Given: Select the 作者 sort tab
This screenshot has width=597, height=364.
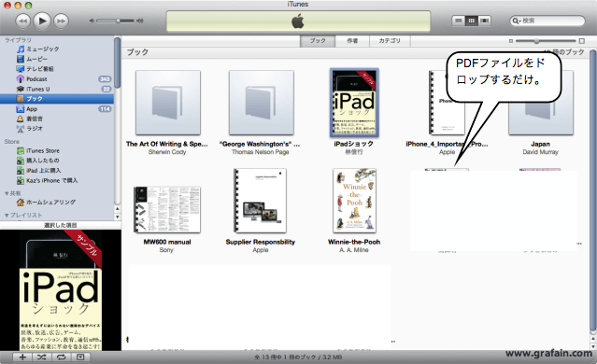Looking at the screenshot, I should tap(352, 41).
